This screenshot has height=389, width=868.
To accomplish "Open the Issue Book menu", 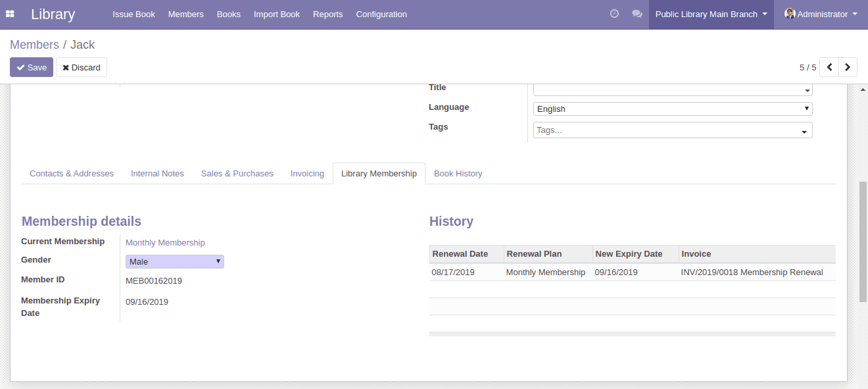I will [133, 14].
